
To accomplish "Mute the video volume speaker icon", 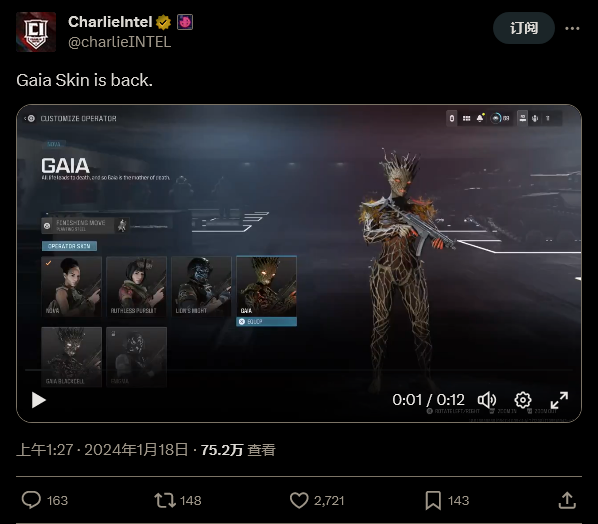I will pos(487,400).
